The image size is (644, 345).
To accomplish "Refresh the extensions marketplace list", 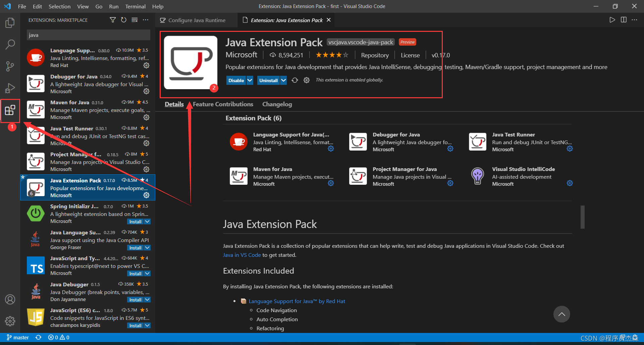I will [x=123, y=20].
